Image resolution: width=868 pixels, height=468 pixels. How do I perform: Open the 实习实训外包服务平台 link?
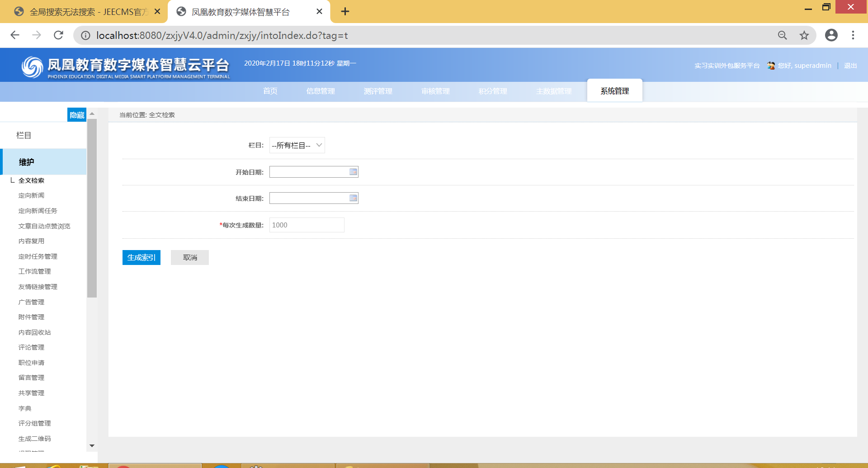[727, 66]
